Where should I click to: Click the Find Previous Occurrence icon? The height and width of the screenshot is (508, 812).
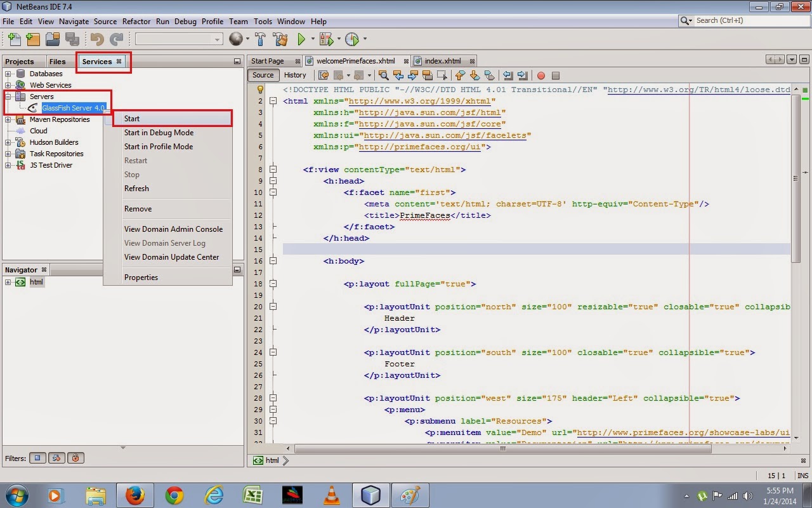pyautogui.click(x=398, y=75)
